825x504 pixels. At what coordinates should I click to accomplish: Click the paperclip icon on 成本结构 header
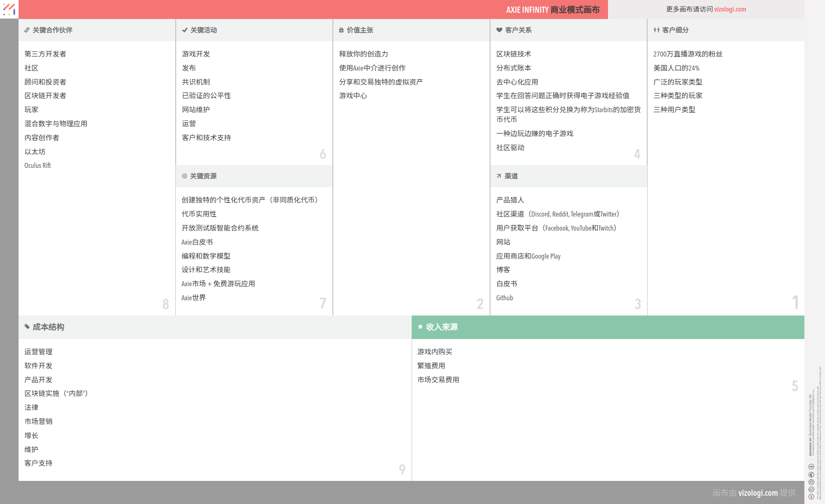[x=27, y=327]
